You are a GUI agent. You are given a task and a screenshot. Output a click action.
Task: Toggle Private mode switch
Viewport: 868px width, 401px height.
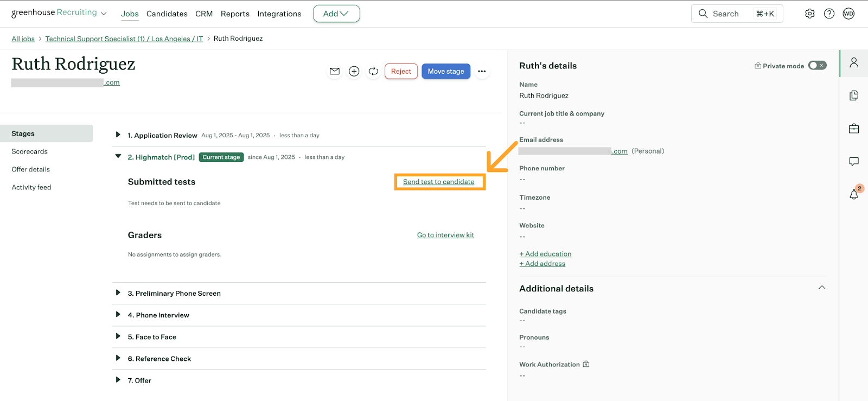point(817,66)
